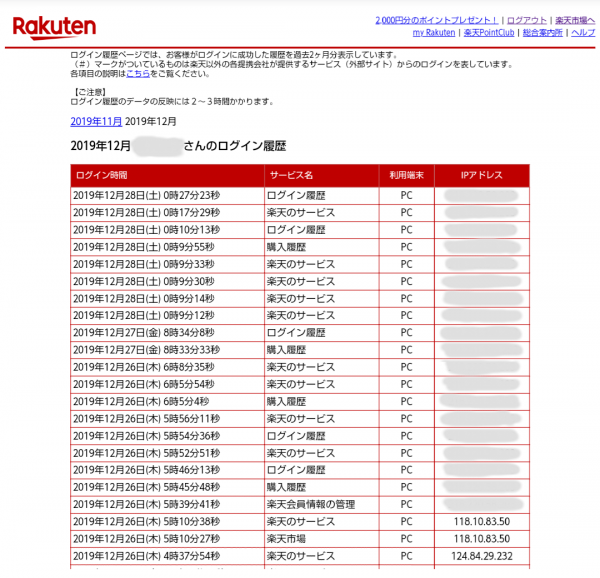Select the 5時52分51秒 login time cell
The width and height of the screenshot is (600, 578).
[167, 453]
